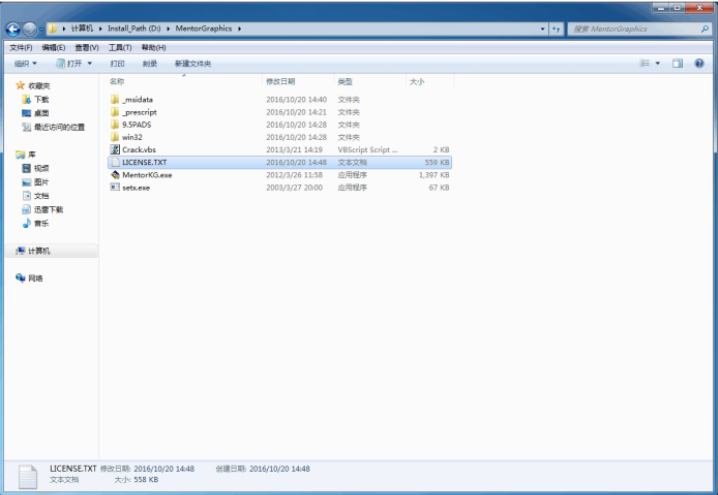Click the Open (打开) toolbar button
Viewport: 718px width, 495px height.
pos(69,63)
